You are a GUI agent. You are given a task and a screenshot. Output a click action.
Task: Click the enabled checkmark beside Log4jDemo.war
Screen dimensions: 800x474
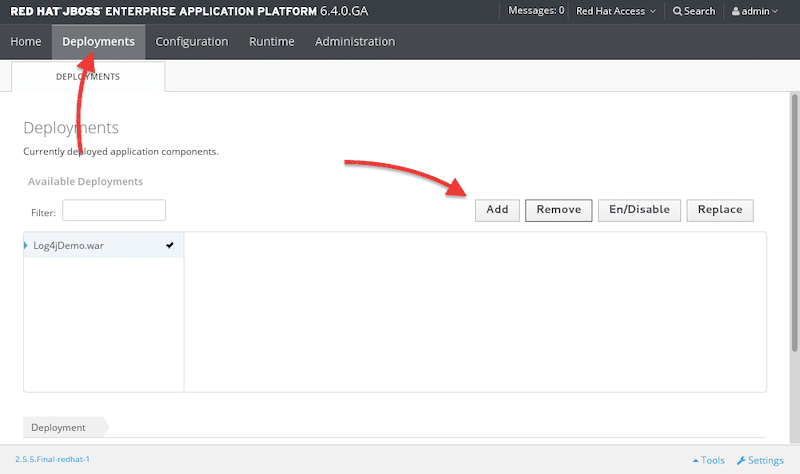tap(170, 245)
